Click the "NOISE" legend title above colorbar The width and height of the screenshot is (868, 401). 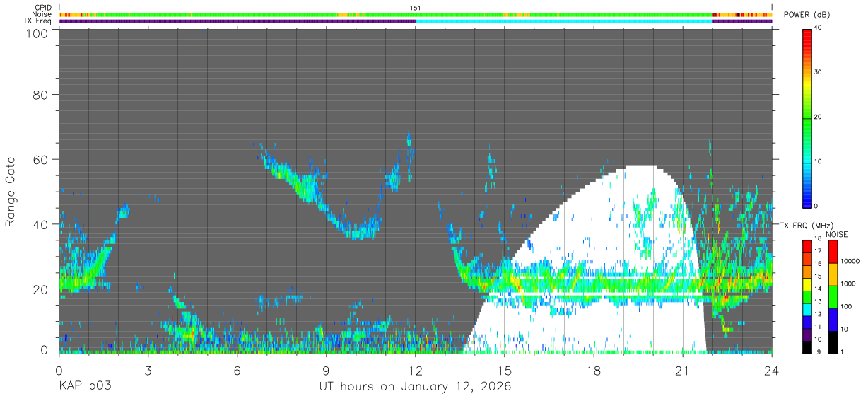click(838, 234)
